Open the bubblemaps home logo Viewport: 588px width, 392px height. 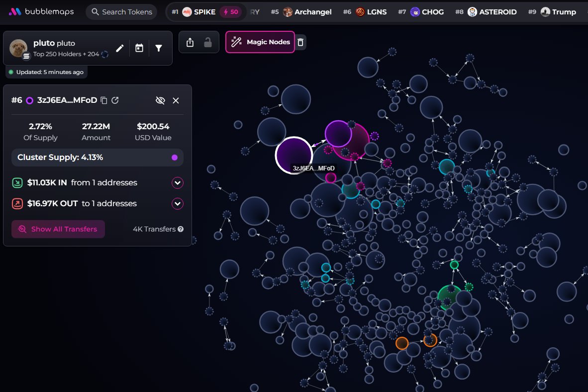(x=41, y=11)
